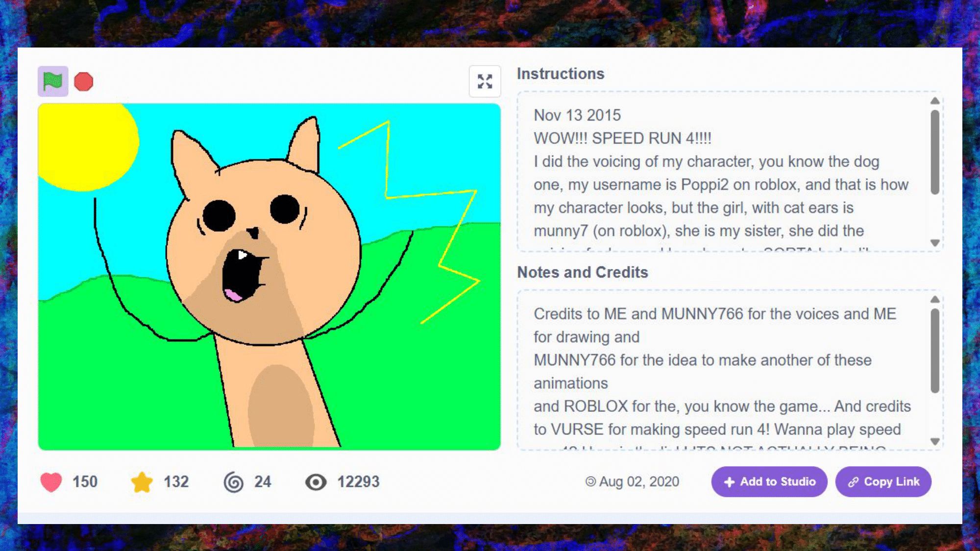This screenshot has width=980, height=551.
Task: Click Copy Link button
Action: pyautogui.click(x=883, y=481)
